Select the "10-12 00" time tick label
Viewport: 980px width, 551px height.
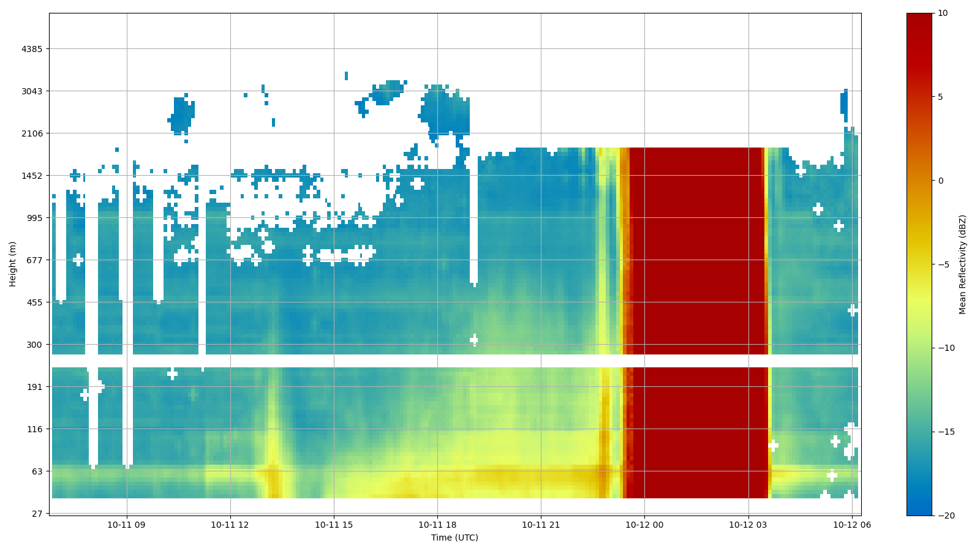[x=644, y=525]
